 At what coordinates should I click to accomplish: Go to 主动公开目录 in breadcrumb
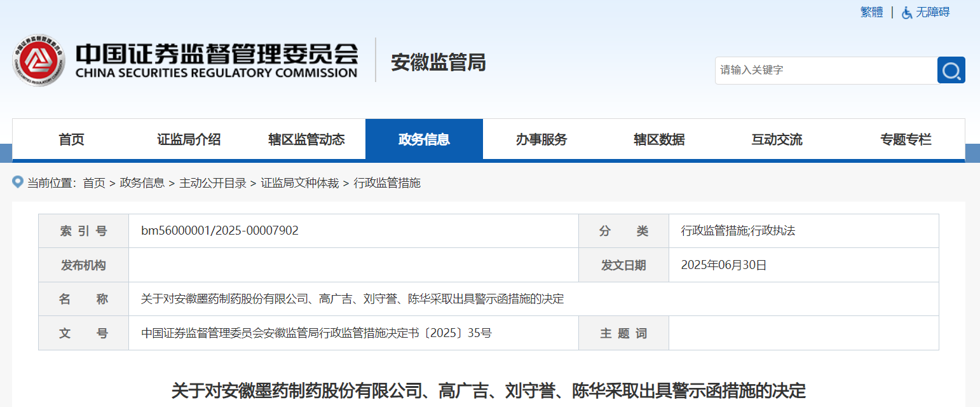[x=212, y=183]
